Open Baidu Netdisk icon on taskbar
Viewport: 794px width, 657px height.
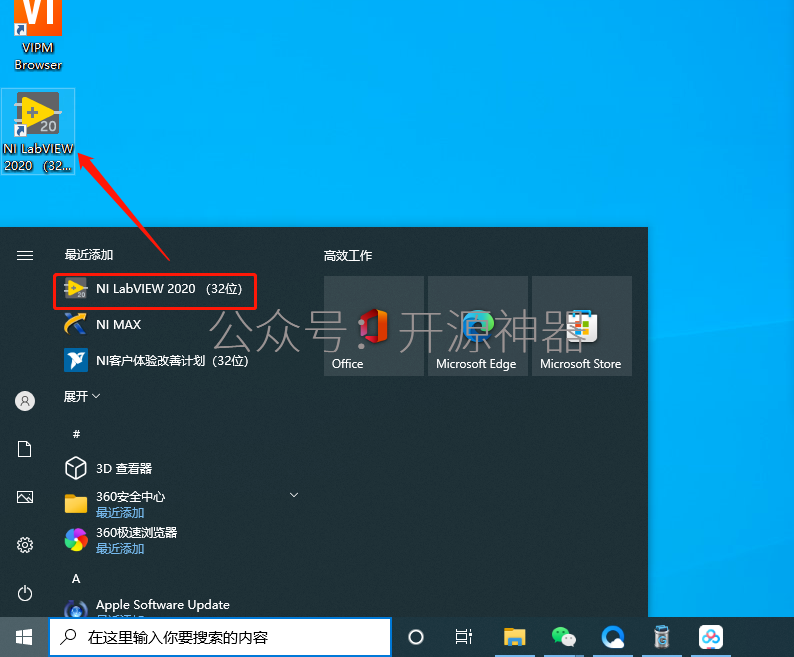pos(711,637)
